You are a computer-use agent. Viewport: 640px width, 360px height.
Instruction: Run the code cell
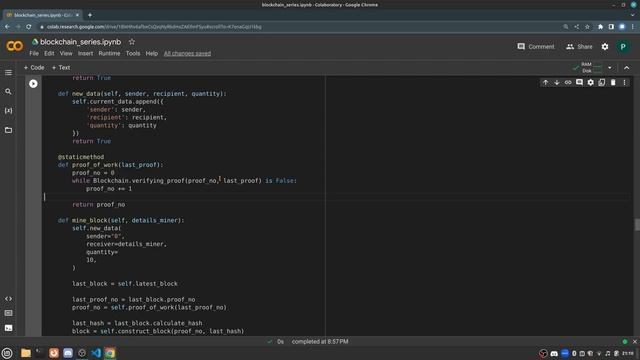pyautogui.click(x=33, y=83)
